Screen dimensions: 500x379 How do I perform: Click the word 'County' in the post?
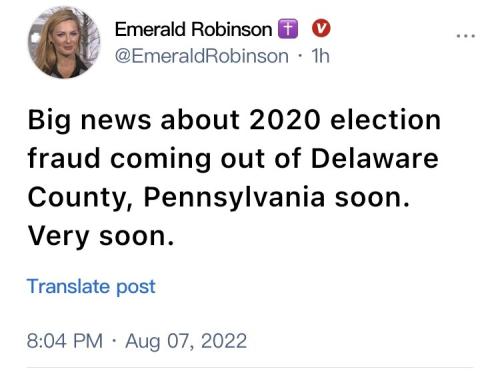80,198
